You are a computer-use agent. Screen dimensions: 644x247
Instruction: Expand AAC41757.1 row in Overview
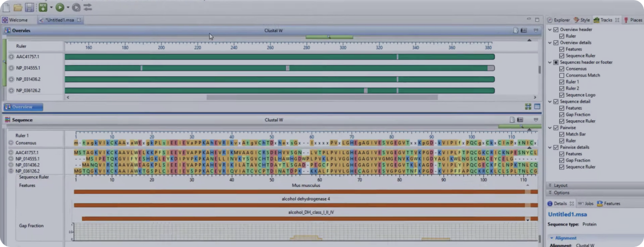11,56
